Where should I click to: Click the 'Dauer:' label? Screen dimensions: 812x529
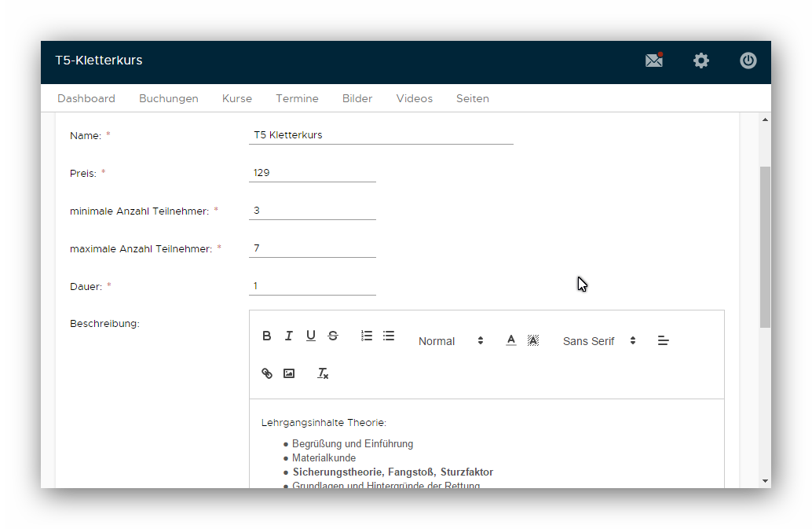86,287
